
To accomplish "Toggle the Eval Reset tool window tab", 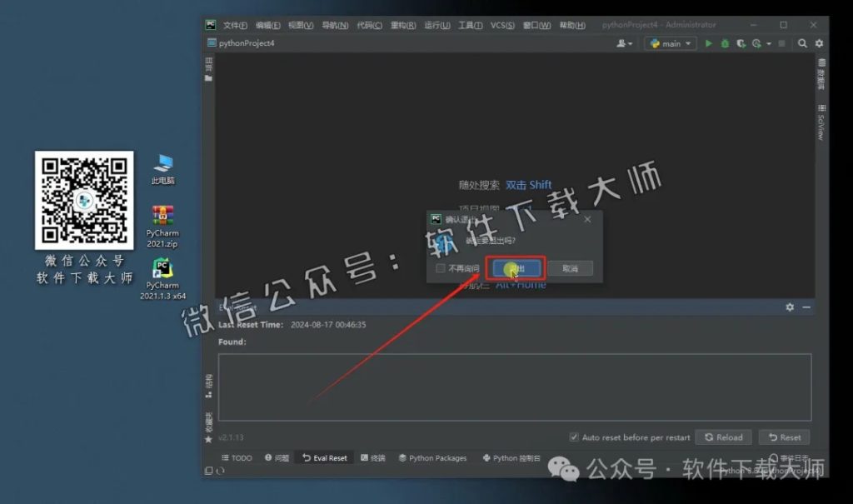I will point(324,457).
